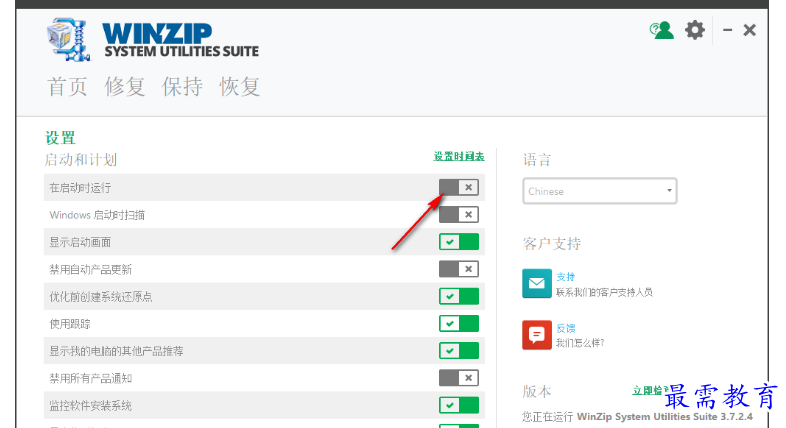Click the 联系我们的客户支持人员 text
Image resolution: width=786 pixels, height=428 pixels.
pos(604,292)
